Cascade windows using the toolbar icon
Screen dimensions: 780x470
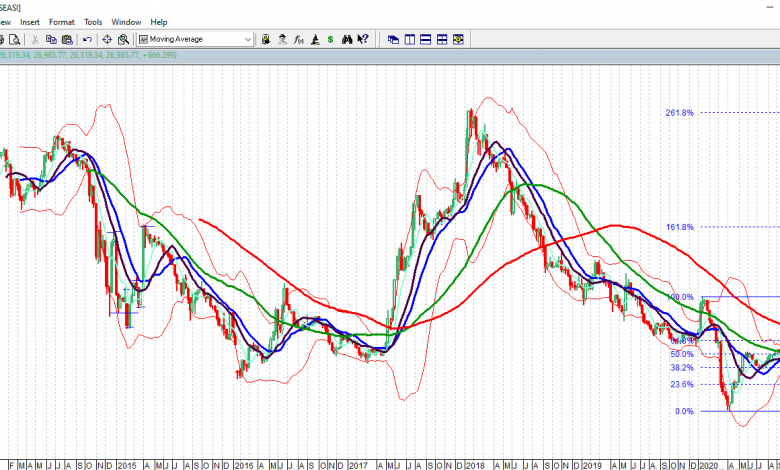[x=393, y=40]
